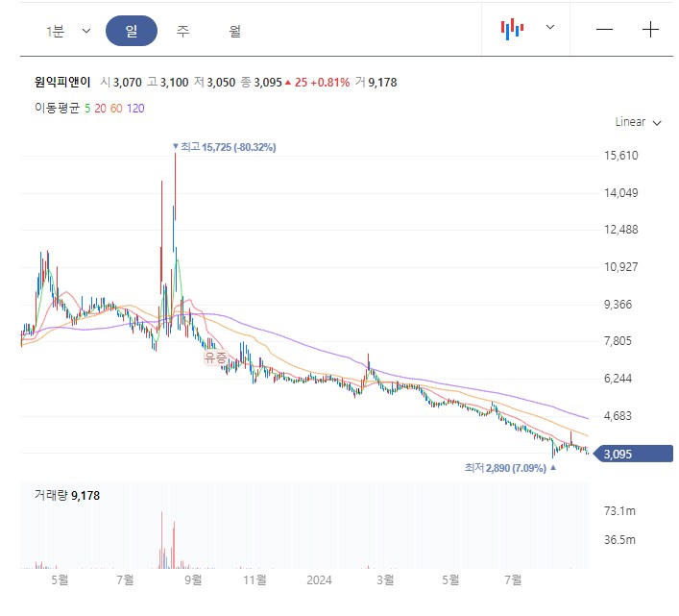Open the Linear scale dropdown
Screen dimensions: 679x616
pyautogui.click(x=638, y=122)
